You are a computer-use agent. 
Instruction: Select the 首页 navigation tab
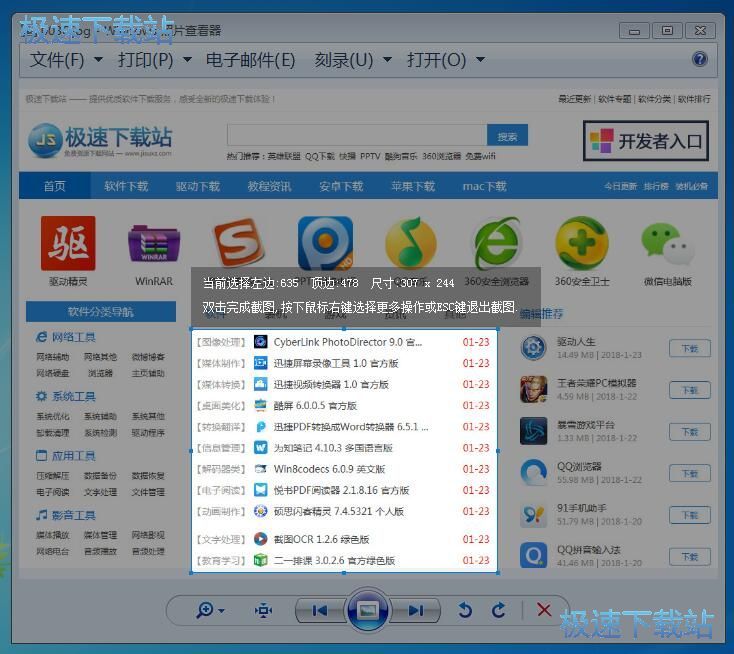(x=55, y=186)
